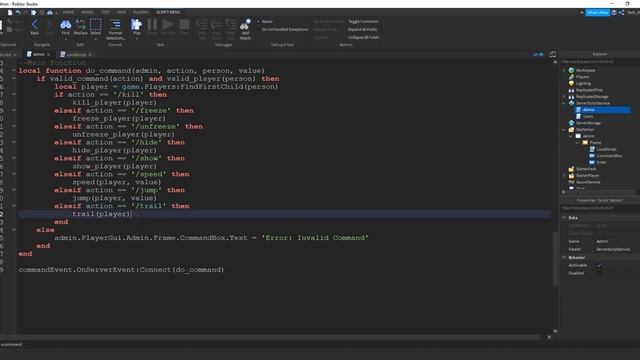This screenshot has height=360, width=640.
Task: Click the new file icon in quick access bar
Action: pos(10,13)
